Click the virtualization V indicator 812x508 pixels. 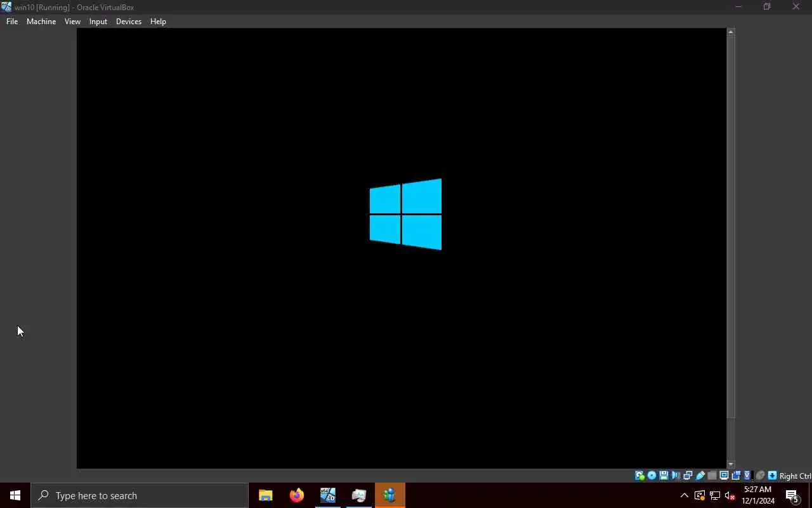point(747,476)
